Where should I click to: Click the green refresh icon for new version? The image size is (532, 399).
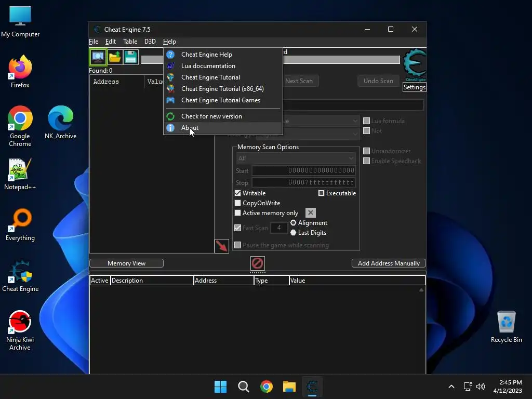(x=170, y=116)
